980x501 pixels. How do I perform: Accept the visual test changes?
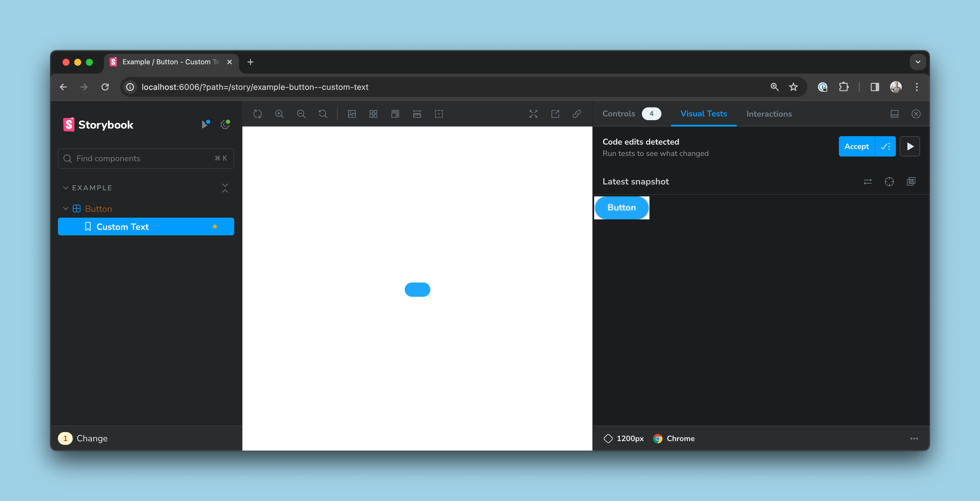click(856, 146)
